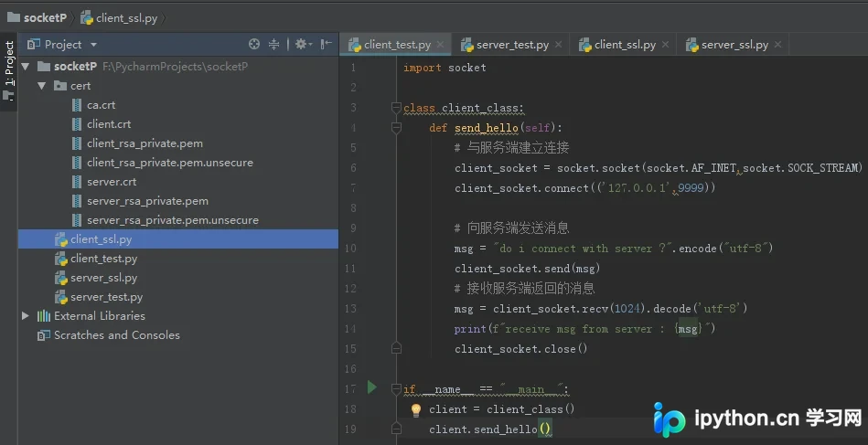
Task: Close the server_ssl.py editor tab
Action: coord(777,45)
